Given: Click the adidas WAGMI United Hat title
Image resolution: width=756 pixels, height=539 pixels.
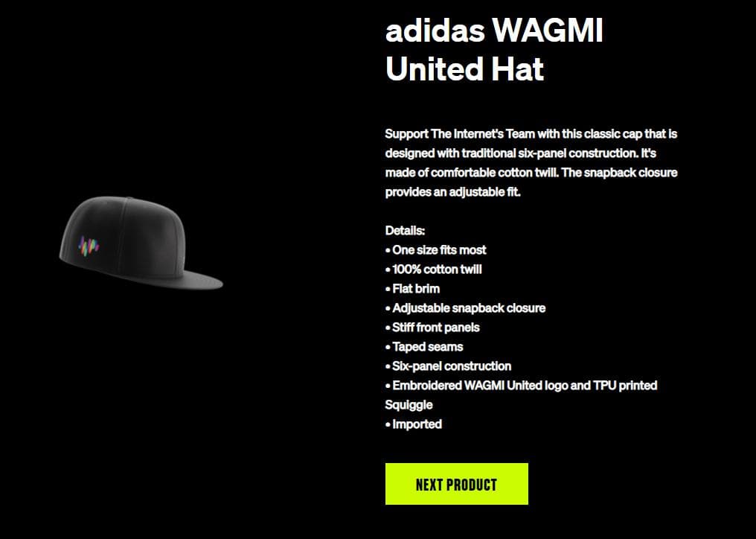Looking at the screenshot, I should coord(494,50).
